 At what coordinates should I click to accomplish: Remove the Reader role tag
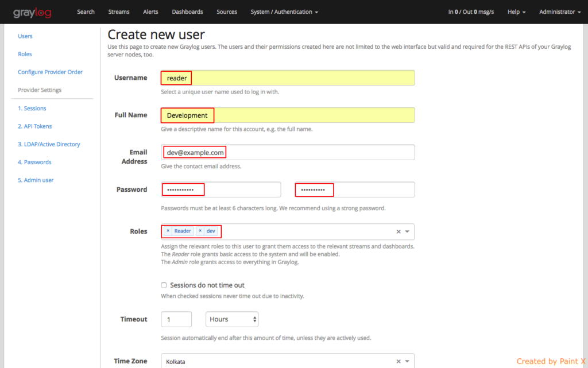click(168, 231)
